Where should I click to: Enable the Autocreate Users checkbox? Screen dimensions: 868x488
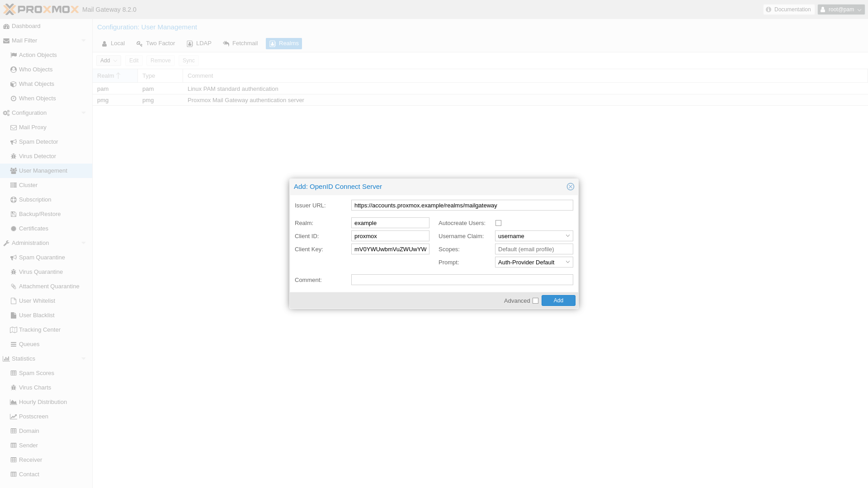[x=498, y=223]
